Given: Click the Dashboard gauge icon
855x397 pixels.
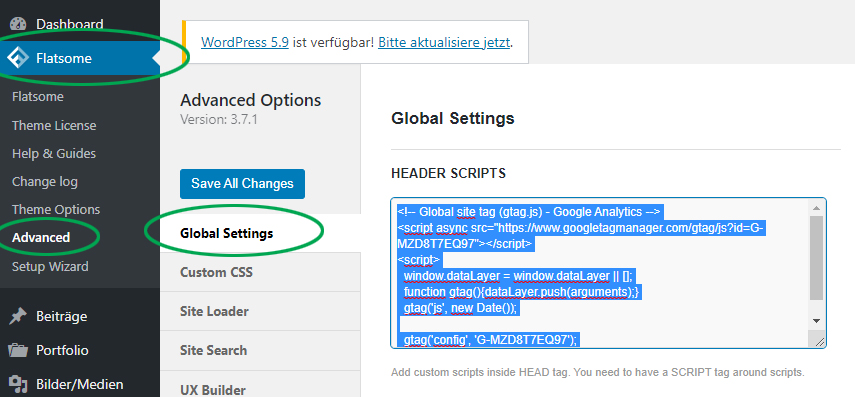Looking at the screenshot, I should point(18,25).
